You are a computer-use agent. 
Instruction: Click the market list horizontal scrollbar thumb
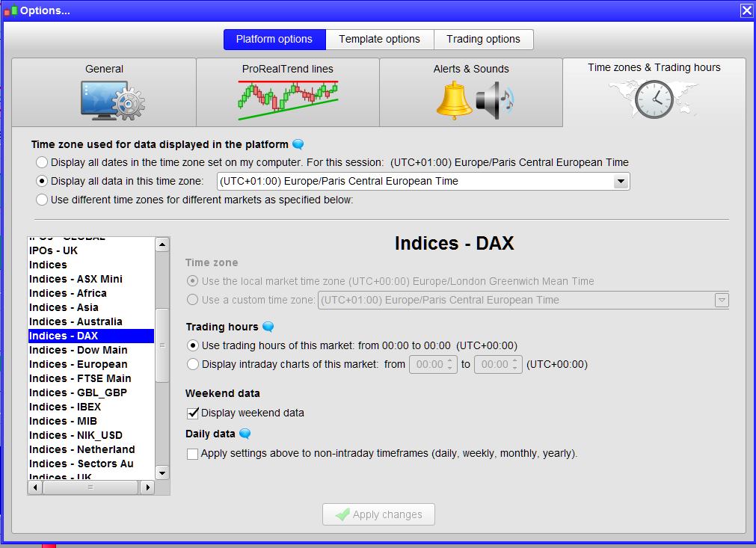[x=90, y=487]
